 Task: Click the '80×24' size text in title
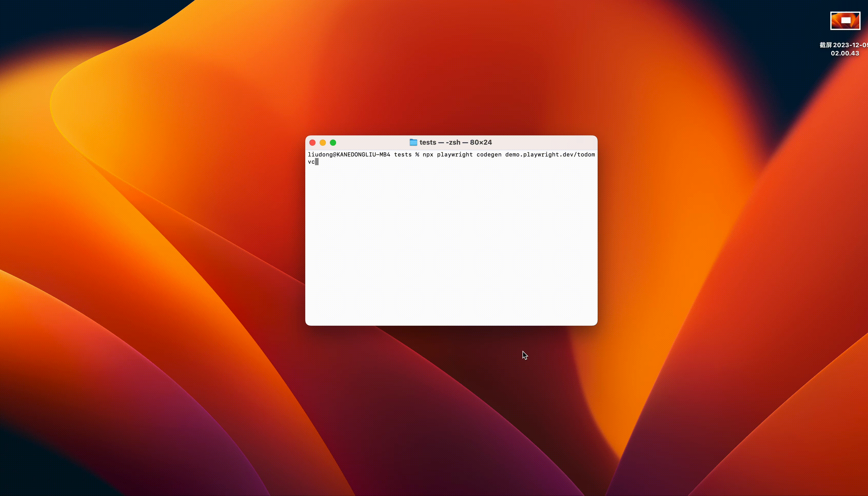481,142
